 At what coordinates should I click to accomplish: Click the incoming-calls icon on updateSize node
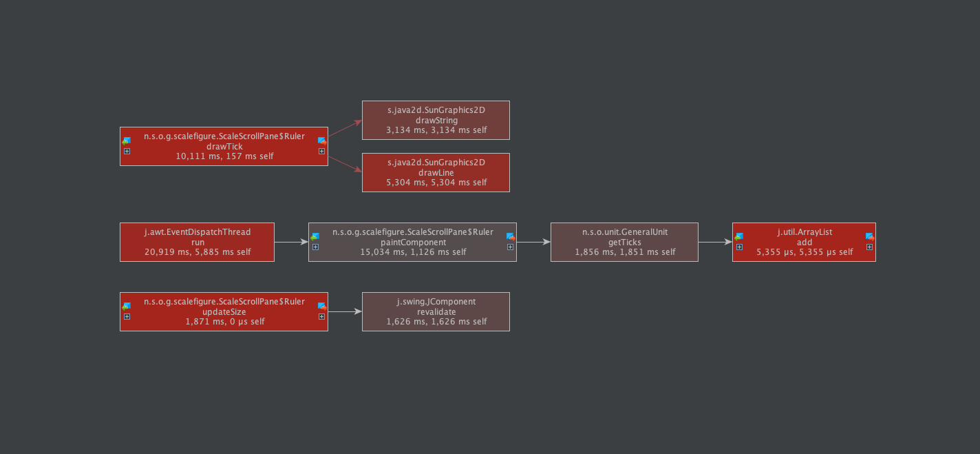click(x=127, y=306)
